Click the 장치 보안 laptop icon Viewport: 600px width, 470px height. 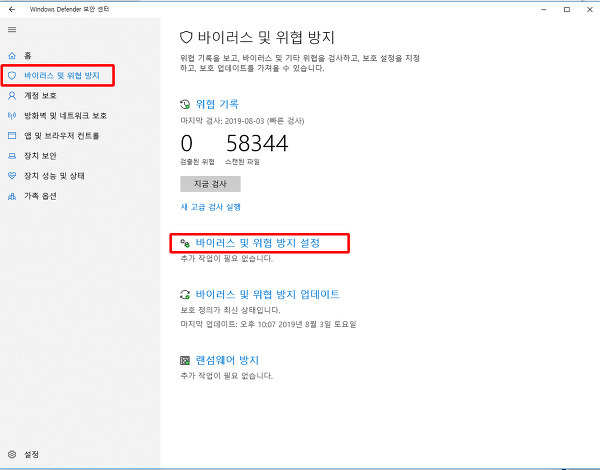[x=12, y=156]
